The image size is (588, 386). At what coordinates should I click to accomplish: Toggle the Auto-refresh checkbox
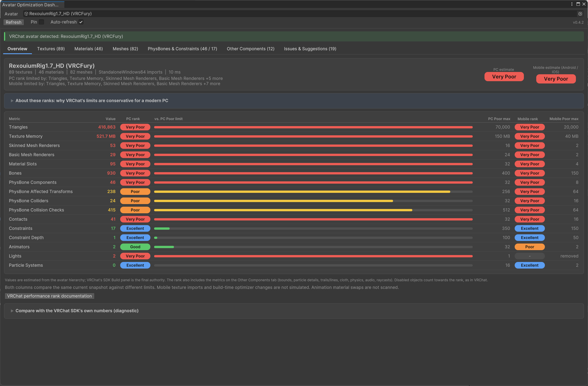coord(81,22)
